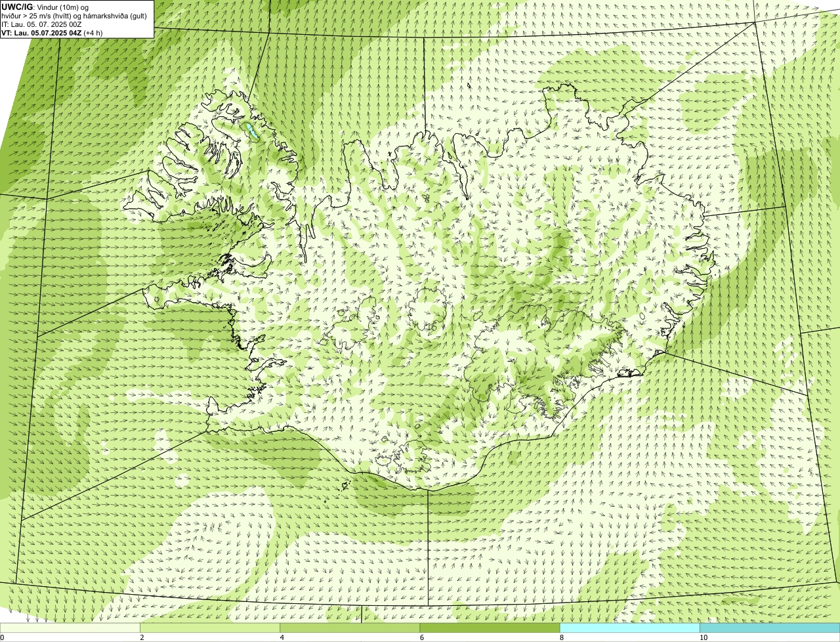Click the legend swatch between 2 and 4
Viewport: 840px width, 642px height.
coord(210,628)
